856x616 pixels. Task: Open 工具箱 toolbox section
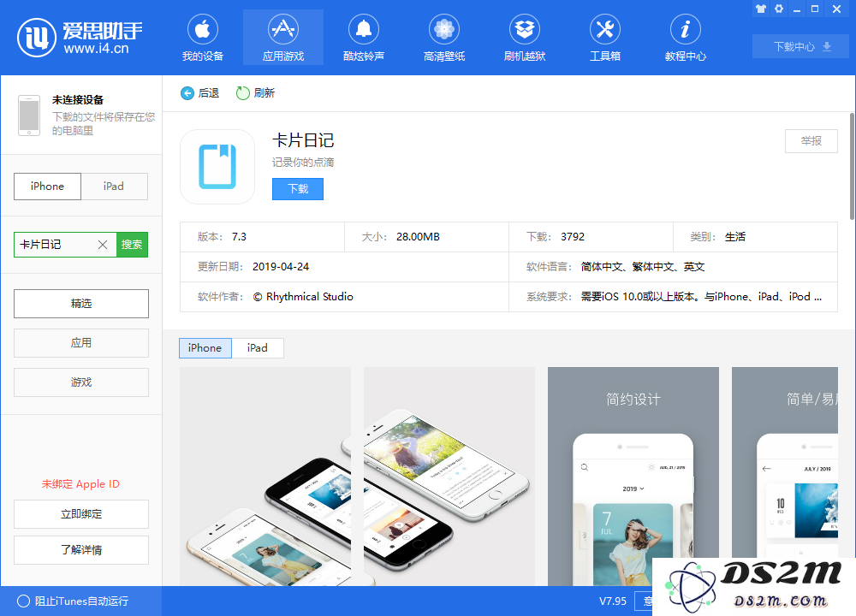pos(605,37)
